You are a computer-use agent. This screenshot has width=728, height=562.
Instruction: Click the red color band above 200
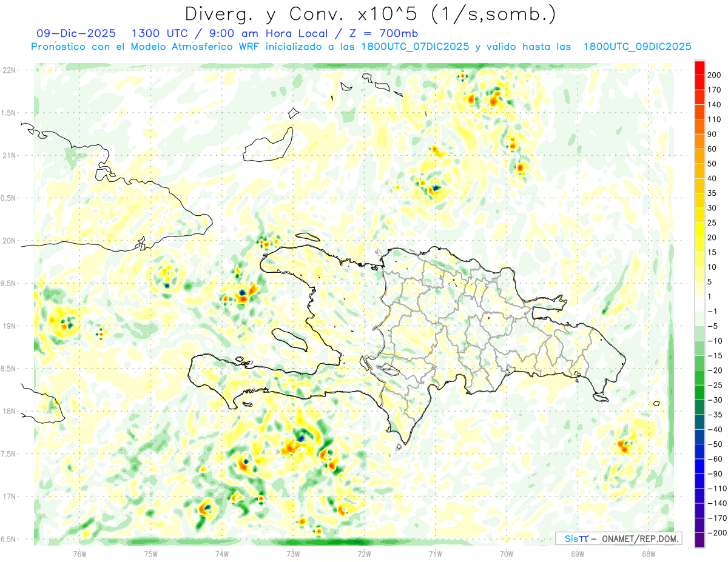[699, 67]
